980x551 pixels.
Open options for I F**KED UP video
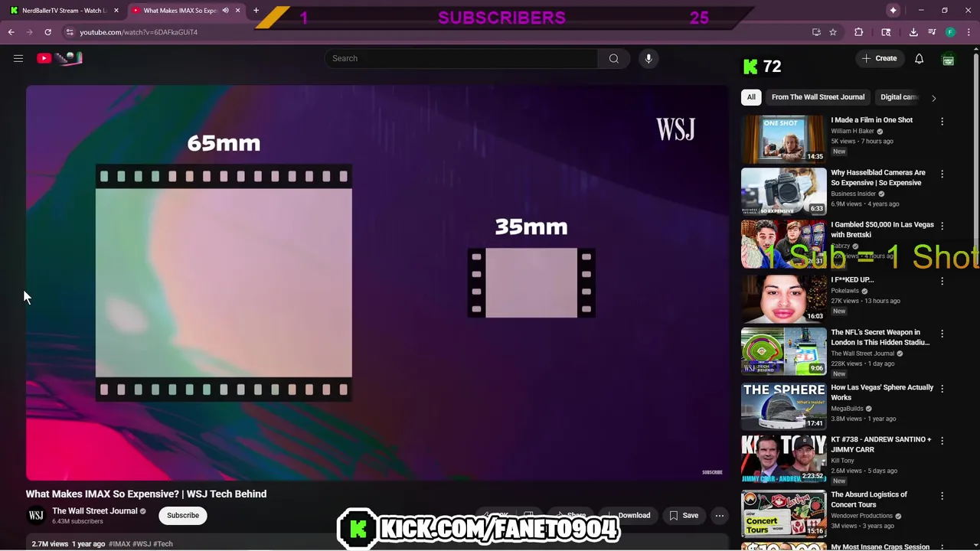(x=942, y=281)
